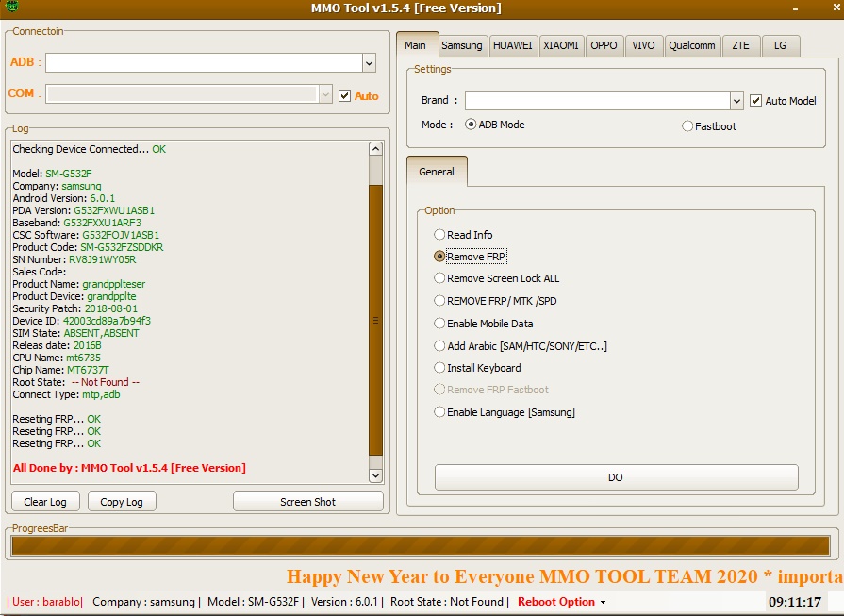
Task: Click the Brand input field
Action: pos(598,101)
